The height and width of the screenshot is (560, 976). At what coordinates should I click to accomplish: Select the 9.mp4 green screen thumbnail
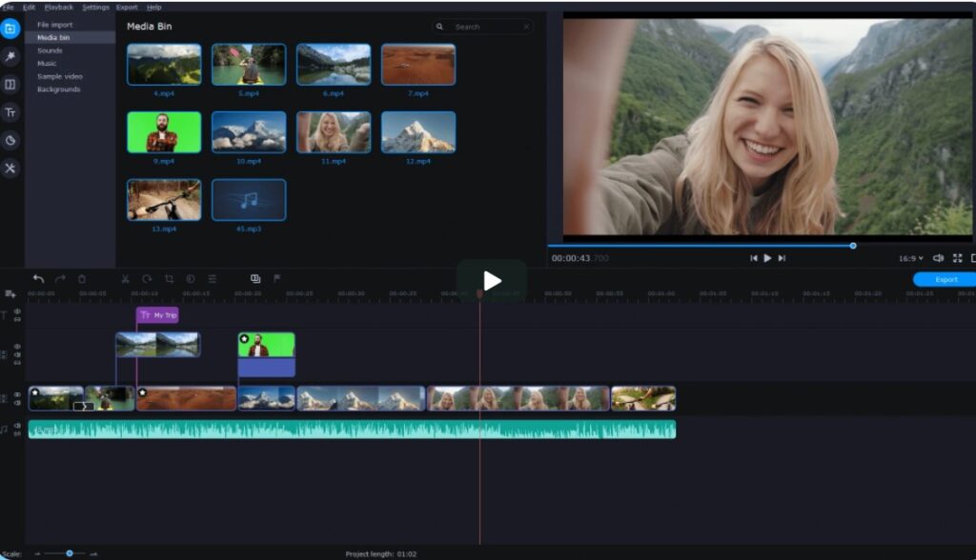click(164, 132)
